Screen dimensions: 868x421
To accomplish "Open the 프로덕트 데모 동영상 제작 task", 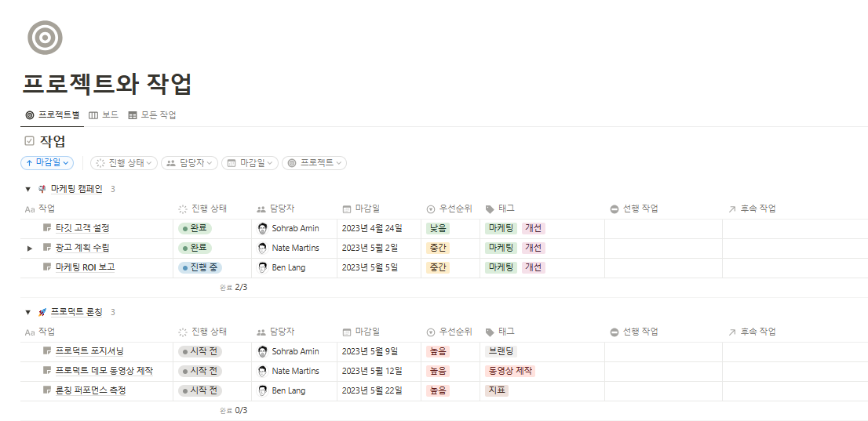I will (x=104, y=371).
